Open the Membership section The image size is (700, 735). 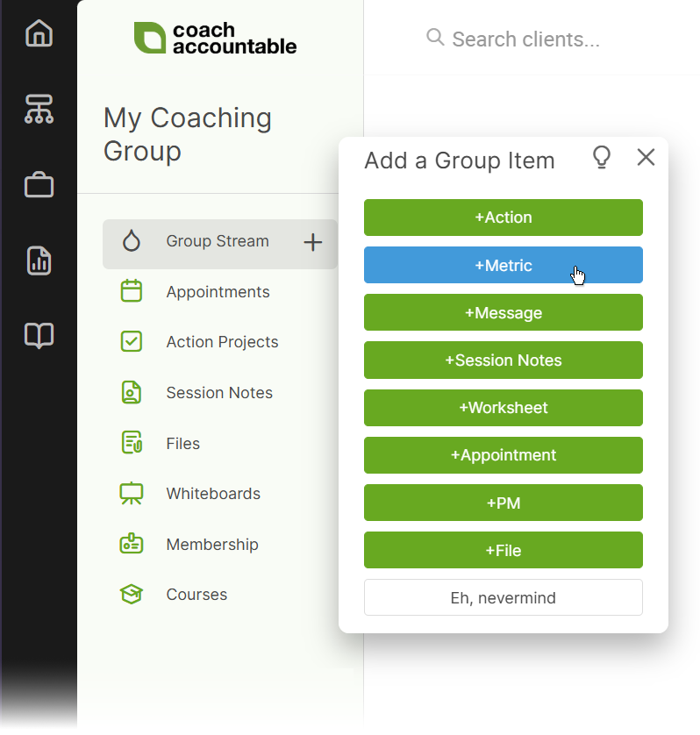tap(212, 544)
